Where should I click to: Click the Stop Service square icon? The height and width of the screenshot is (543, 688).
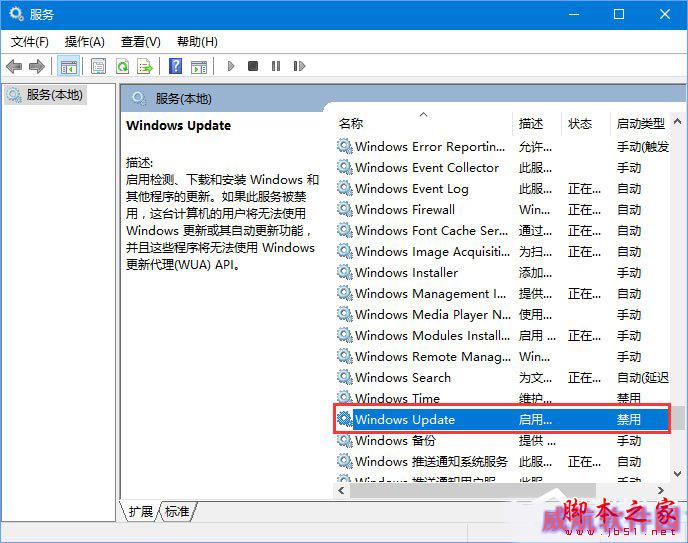(253, 66)
